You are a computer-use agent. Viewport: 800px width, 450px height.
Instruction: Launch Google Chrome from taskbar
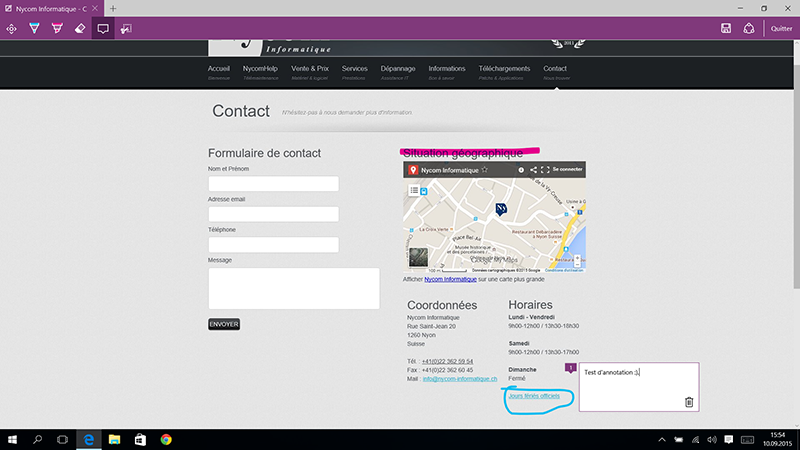166,439
